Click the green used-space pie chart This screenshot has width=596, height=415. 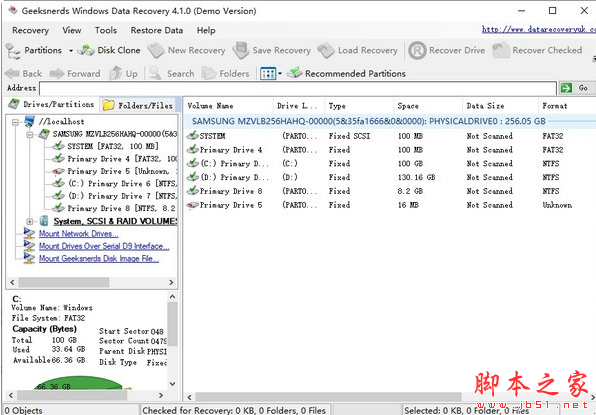[79, 383]
